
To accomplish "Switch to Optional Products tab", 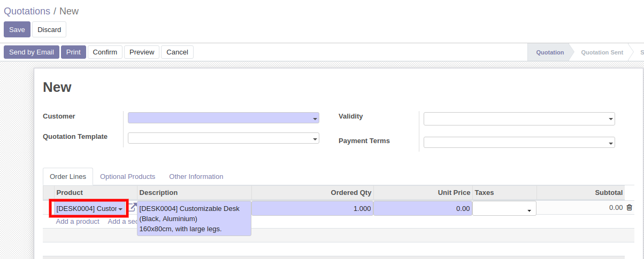I will [127, 176].
